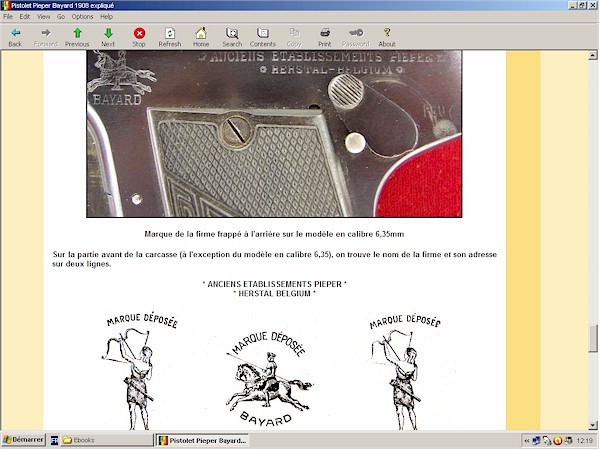
Task: Click the greyed Copy toolbar button
Action: point(294,37)
